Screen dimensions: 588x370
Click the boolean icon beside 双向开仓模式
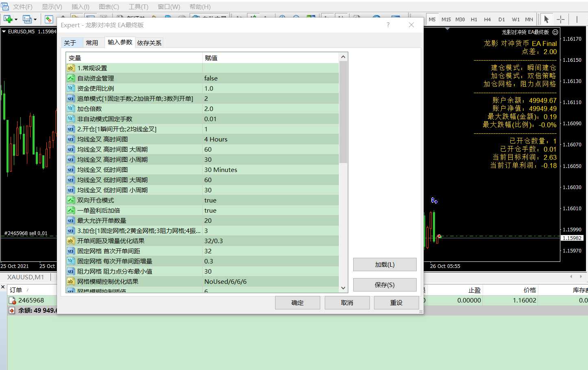pos(71,200)
